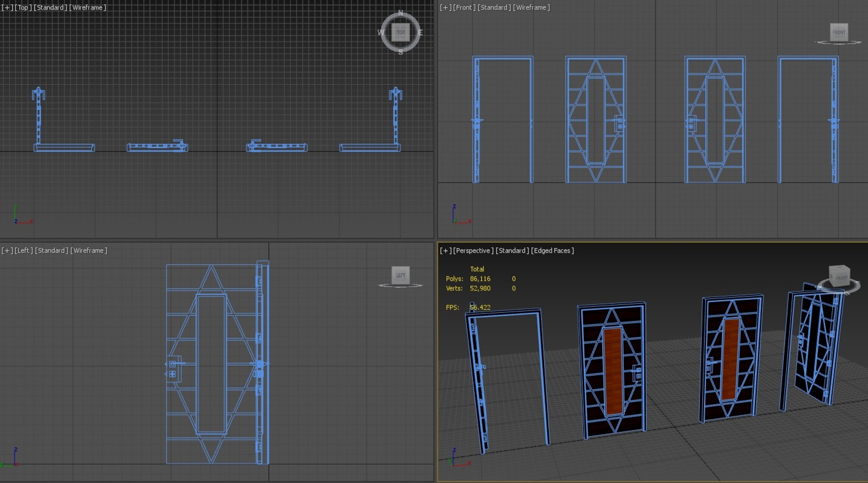Click the S compass label in Top viewport
868x483 pixels.
tap(401, 52)
